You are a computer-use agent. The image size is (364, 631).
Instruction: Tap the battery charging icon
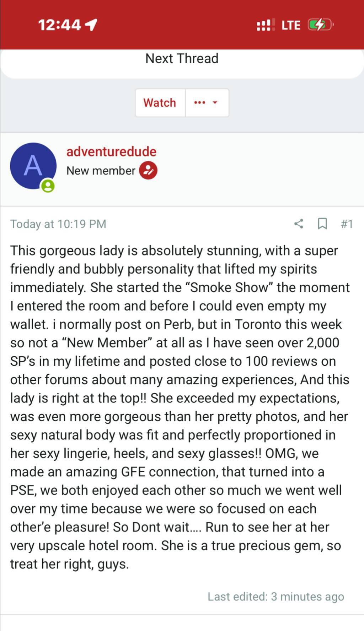[320, 25]
